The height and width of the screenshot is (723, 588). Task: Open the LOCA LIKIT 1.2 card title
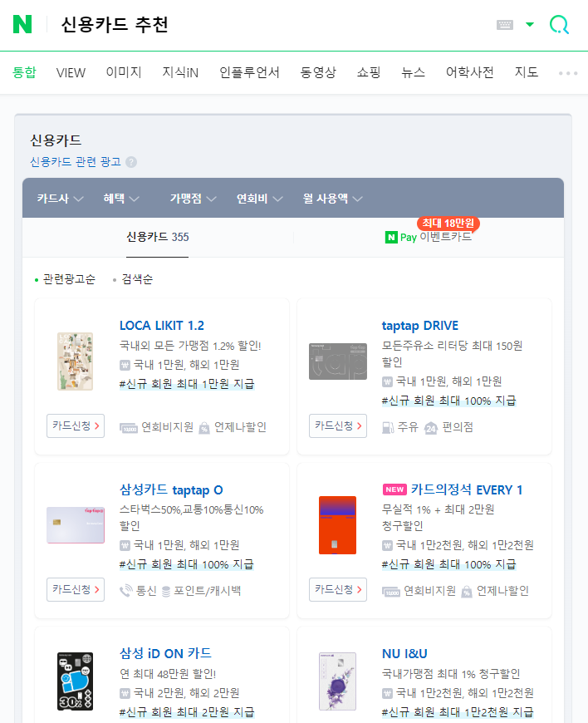click(x=162, y=326)
